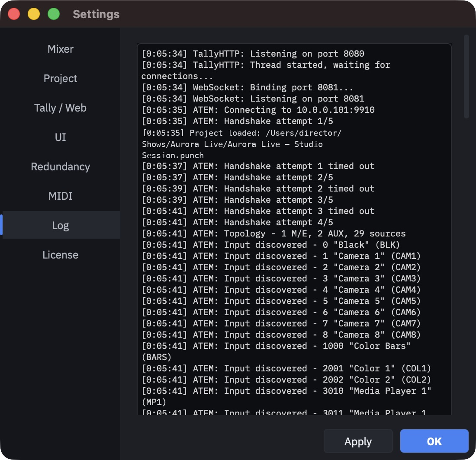Select the Log section in sidebar
Image resolution: width=476 pixels, height=460 pixels.
tap(61, 225)
